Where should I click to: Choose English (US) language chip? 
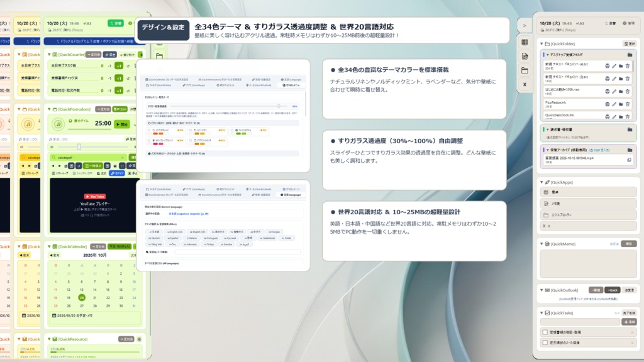175,232
